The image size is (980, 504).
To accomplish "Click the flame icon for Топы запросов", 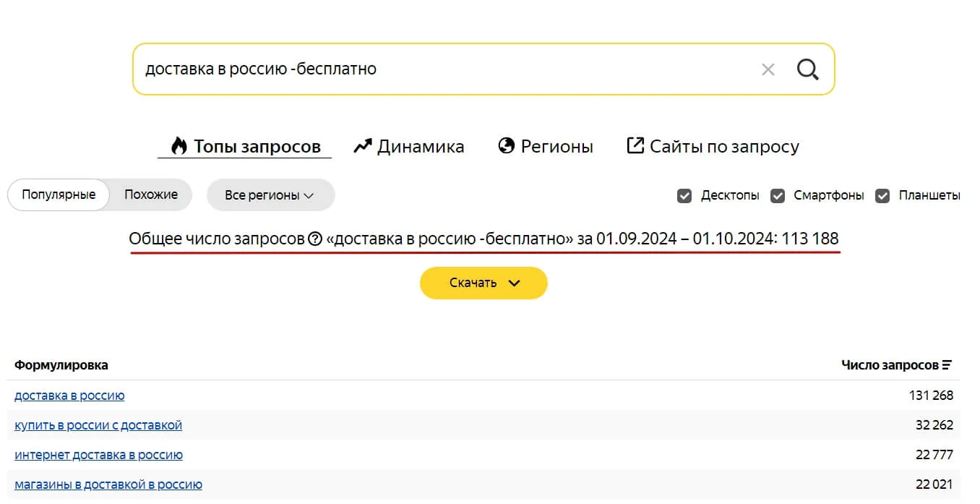I will (179, 146).
